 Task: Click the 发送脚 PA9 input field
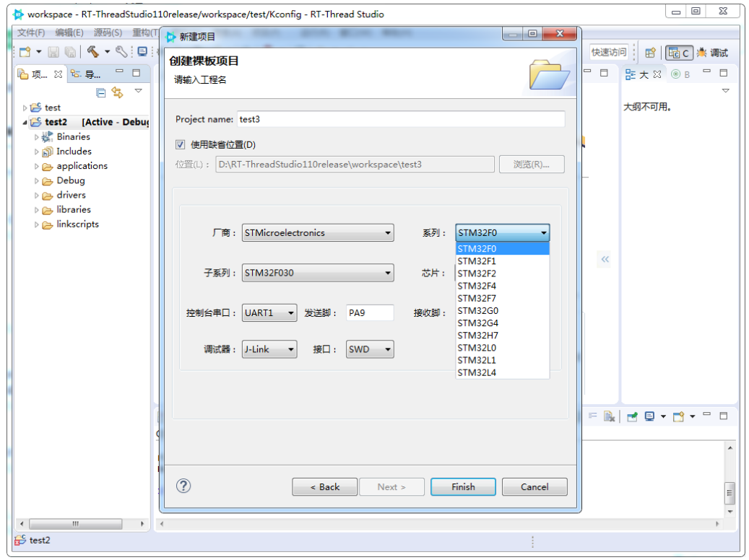click(370, 312)
